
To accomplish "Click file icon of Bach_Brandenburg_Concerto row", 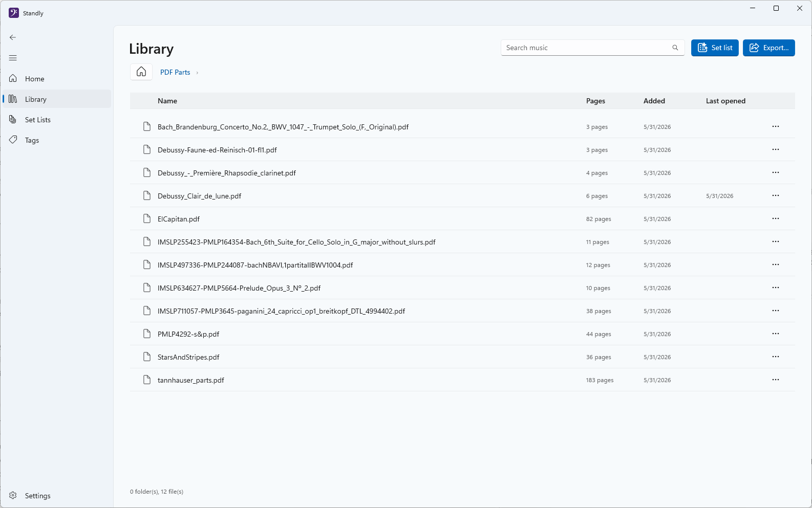I will (147, 126).
